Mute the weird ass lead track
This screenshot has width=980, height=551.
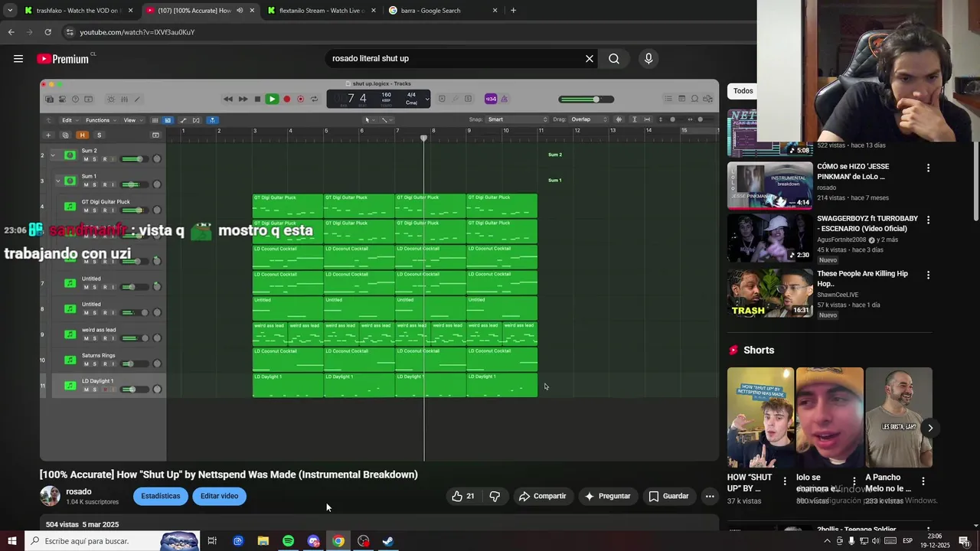[x=86, y=338]
